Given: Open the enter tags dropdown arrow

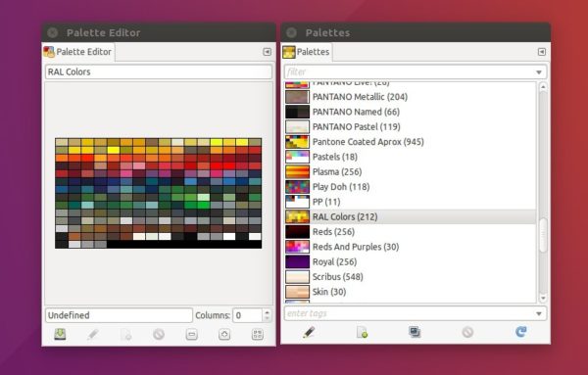Looking at the screenshot, I should click(x=539, y=314).
